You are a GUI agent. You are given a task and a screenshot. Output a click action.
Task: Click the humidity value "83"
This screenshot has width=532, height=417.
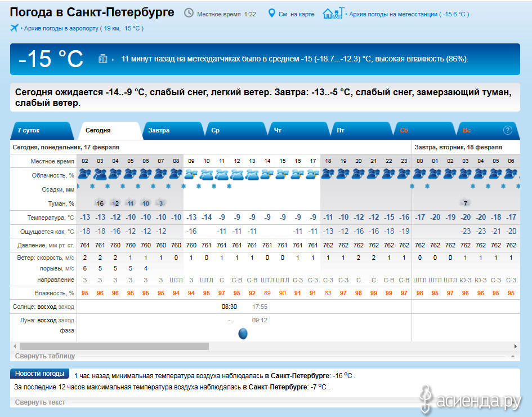pyautogui.click(x=328, y=293)
